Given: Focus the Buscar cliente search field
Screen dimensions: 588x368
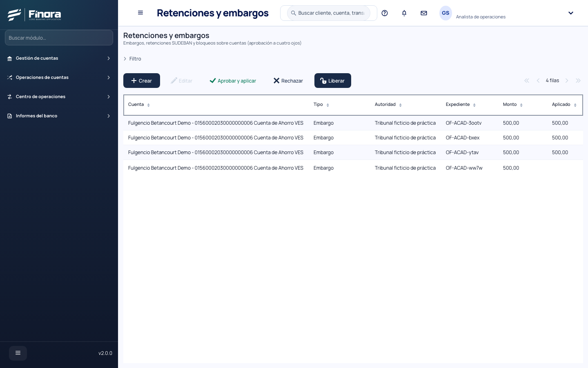Looking at the screenshot, I should tap(329, 13).
